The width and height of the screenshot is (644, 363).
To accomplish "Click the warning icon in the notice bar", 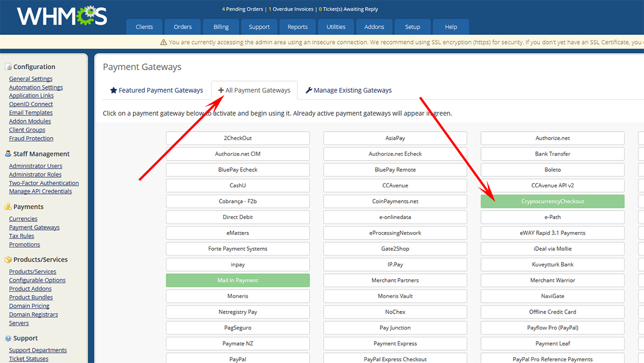I will [x=164, y=42].
